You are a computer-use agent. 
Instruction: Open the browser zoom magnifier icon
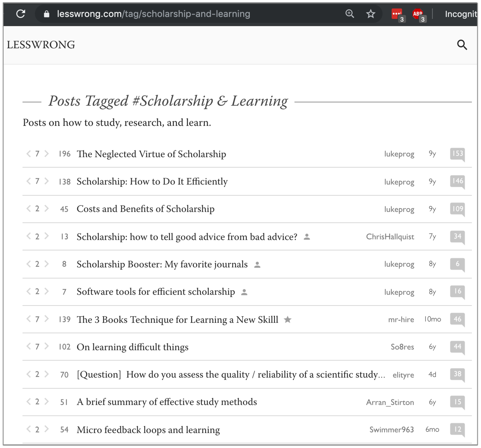(x=349, y=14)
